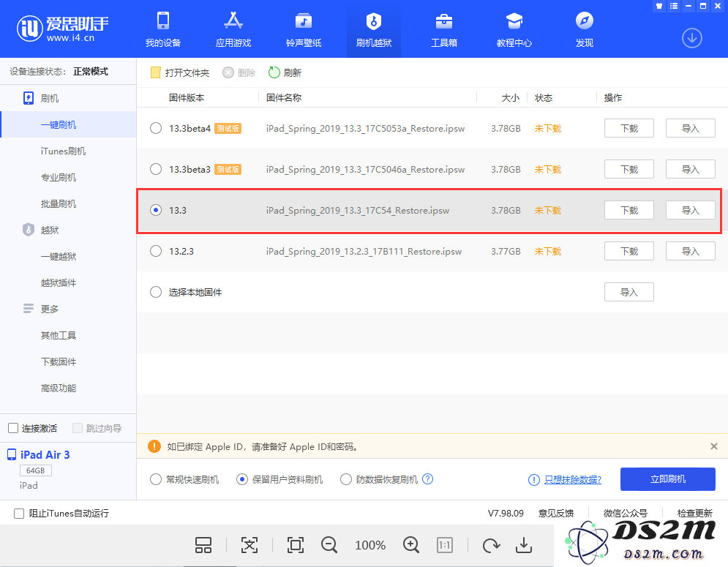Choose 常规快速刷机 flash mode
Viewport: 728px width, 567px height.
pyautogui.click(x=156, y=479)
